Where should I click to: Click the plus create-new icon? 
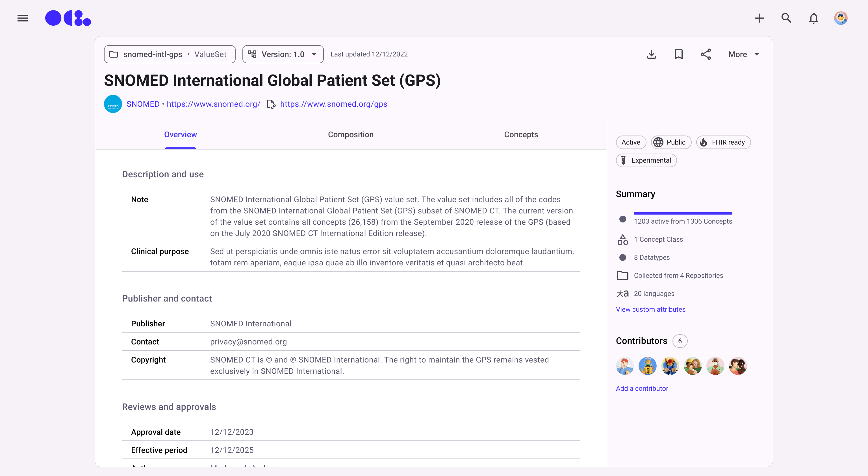pos(759,18)
